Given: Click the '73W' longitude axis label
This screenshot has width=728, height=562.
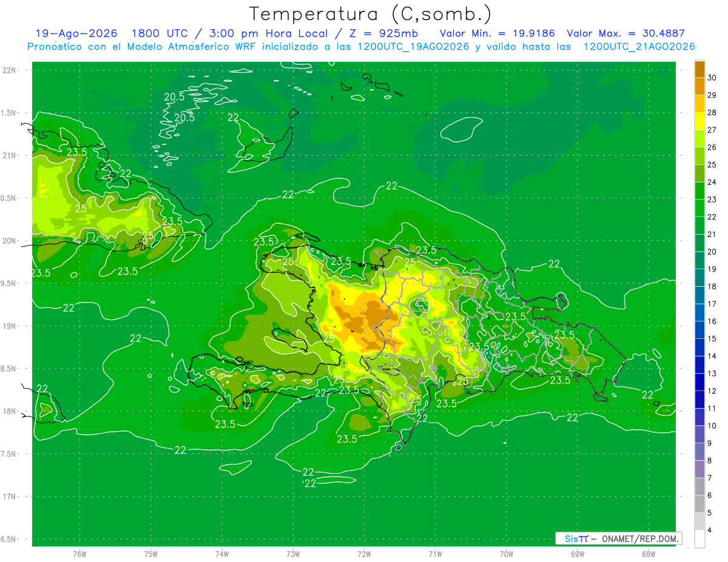Looking at the screenshot, I should tap(293, 554).
